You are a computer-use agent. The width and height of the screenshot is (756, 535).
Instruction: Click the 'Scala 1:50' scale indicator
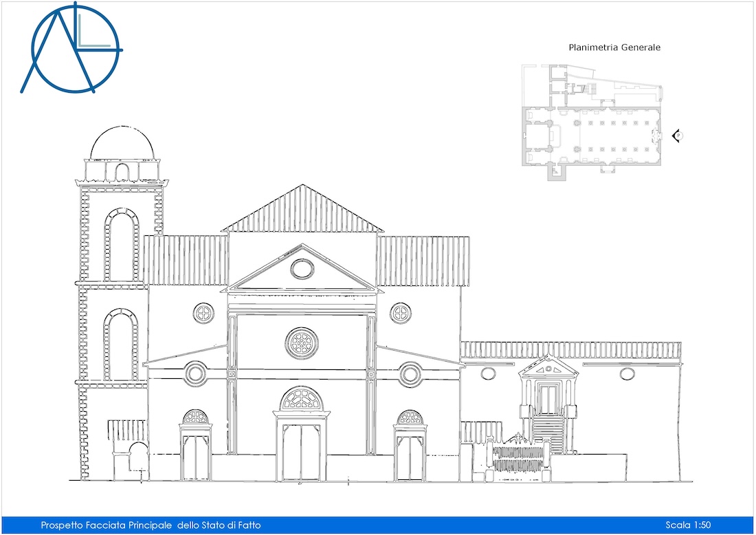(x=689, y=524)
